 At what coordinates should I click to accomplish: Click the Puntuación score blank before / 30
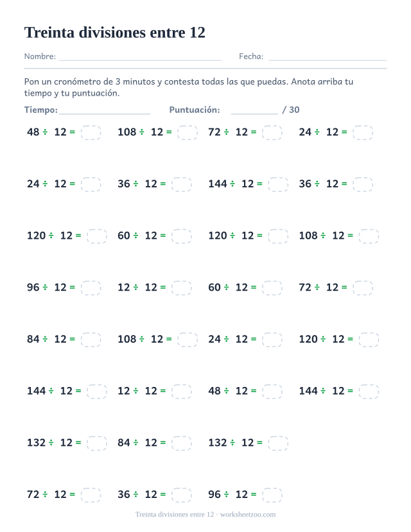[254, 113]
